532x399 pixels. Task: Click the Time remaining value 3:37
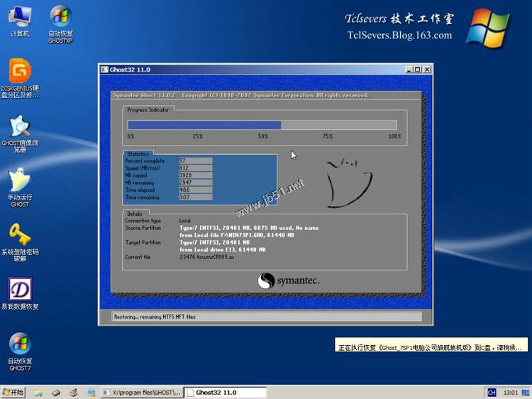pyautogui.click(x=196, y=197)
